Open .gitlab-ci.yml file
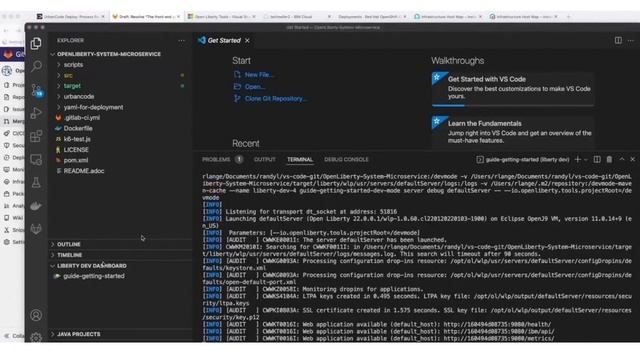This screenshot has width=640, height=360. [x=82, y=118]
